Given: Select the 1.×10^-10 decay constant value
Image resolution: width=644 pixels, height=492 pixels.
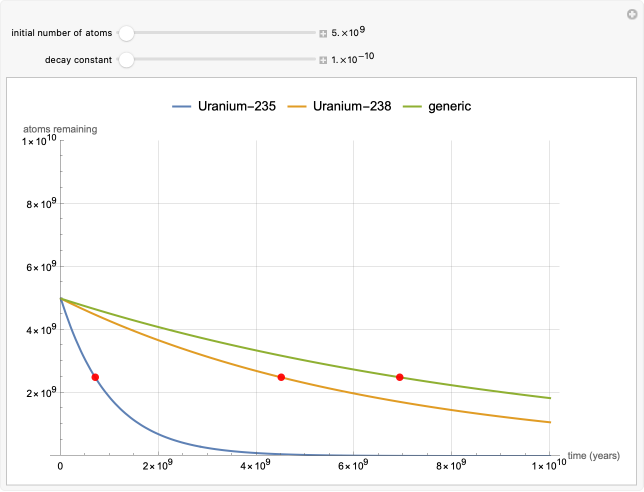Looking at the screenshot, I should coord(353,59).
